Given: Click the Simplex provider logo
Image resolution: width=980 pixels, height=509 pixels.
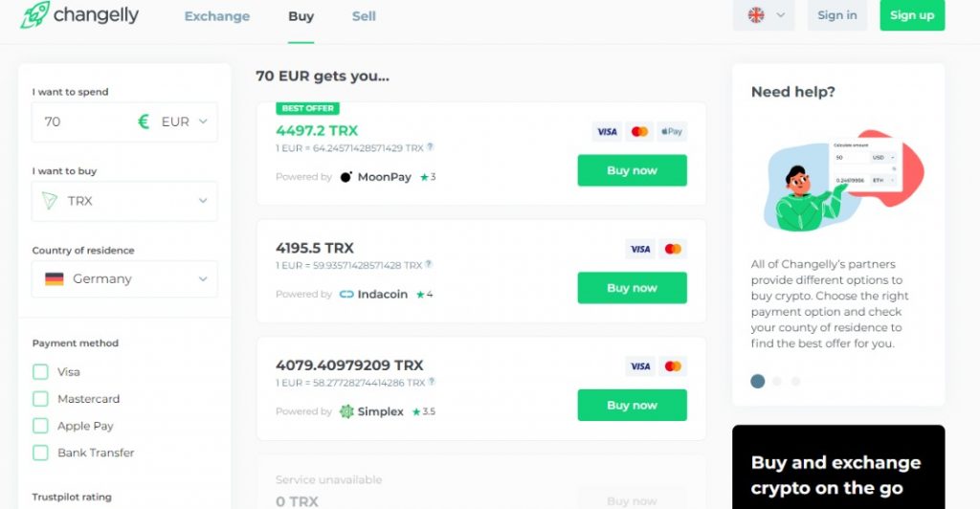Looking at the screenshot, I should [346, 411].
